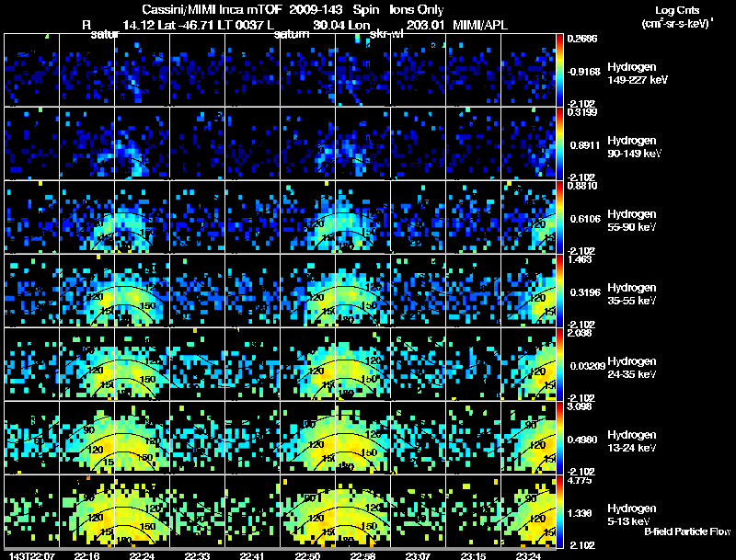Open the 35-55 keV panel at 22:41
Viewport: 736px width, 560px height.
click(252, 291)
